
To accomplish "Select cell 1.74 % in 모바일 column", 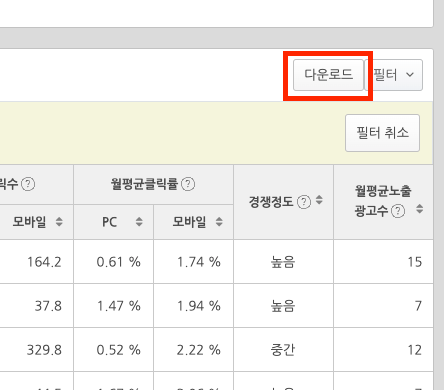I will 199,262.
